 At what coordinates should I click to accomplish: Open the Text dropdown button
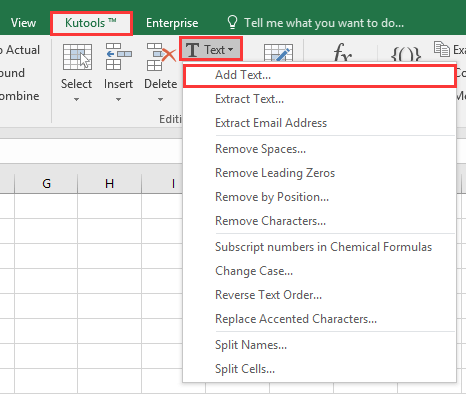pyautogui.click(x=211, y=49)
